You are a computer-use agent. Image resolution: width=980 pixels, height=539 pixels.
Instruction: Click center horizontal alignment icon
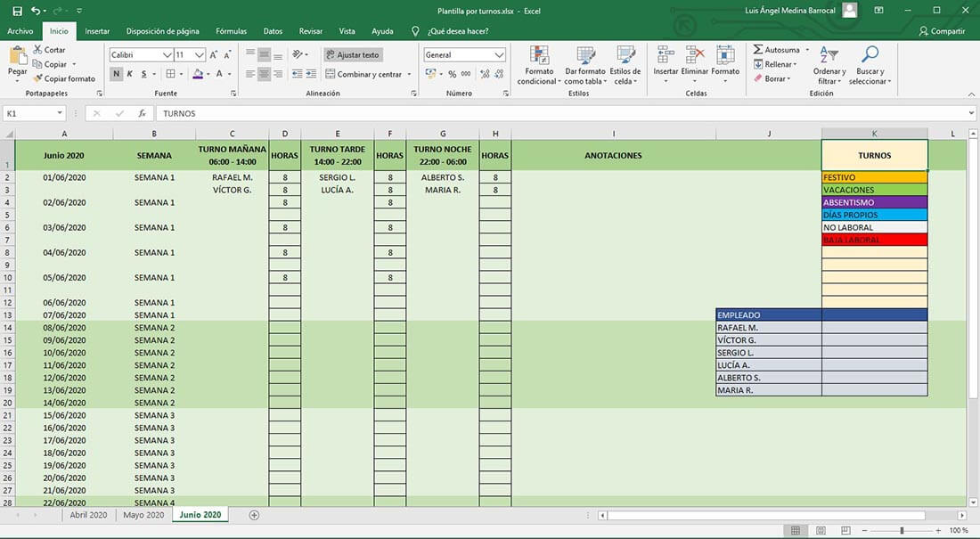pos(265,74)
